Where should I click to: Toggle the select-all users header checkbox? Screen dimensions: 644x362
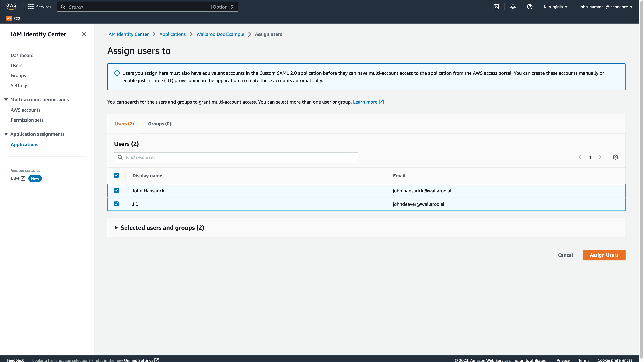point(116,175)
